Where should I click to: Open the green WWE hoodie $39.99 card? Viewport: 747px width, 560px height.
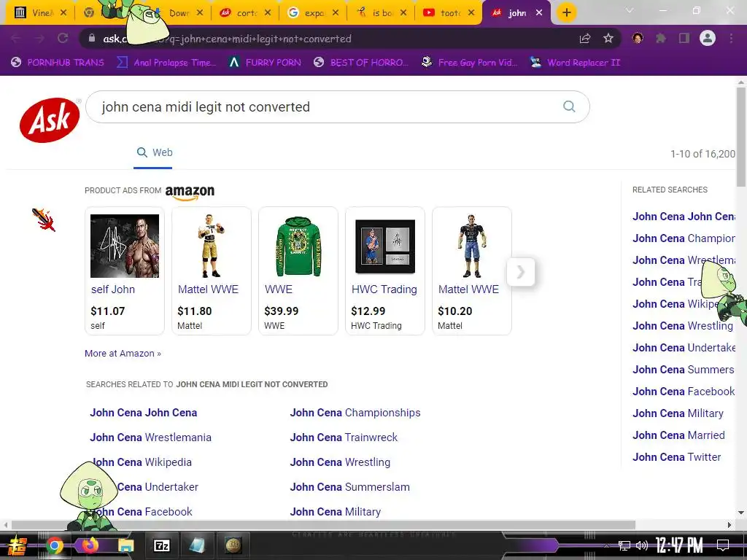(298, 271)
